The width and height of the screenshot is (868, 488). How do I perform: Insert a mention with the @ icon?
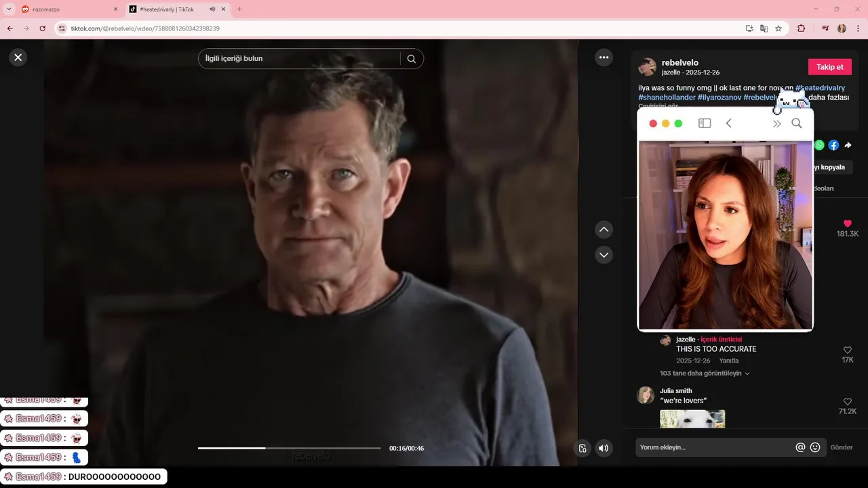800,447
